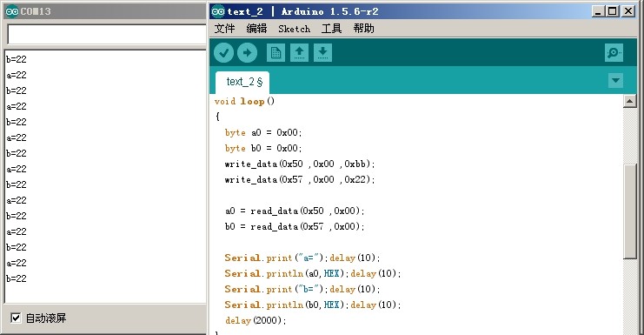The height and width of the screenshot is (335, 644).
Task: Click the Upload arrow icon
Action: (x=247, y=52)
